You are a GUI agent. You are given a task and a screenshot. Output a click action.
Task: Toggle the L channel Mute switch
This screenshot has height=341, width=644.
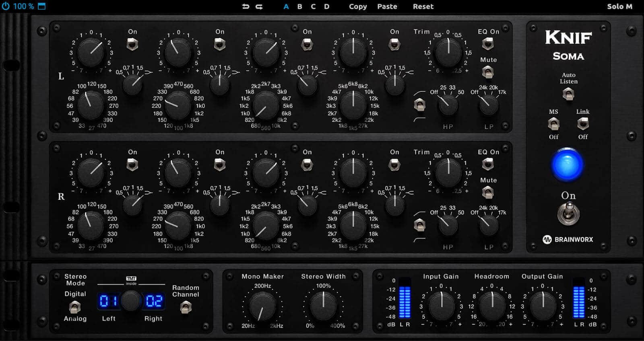pyautogui.click(x=488, y=72)
